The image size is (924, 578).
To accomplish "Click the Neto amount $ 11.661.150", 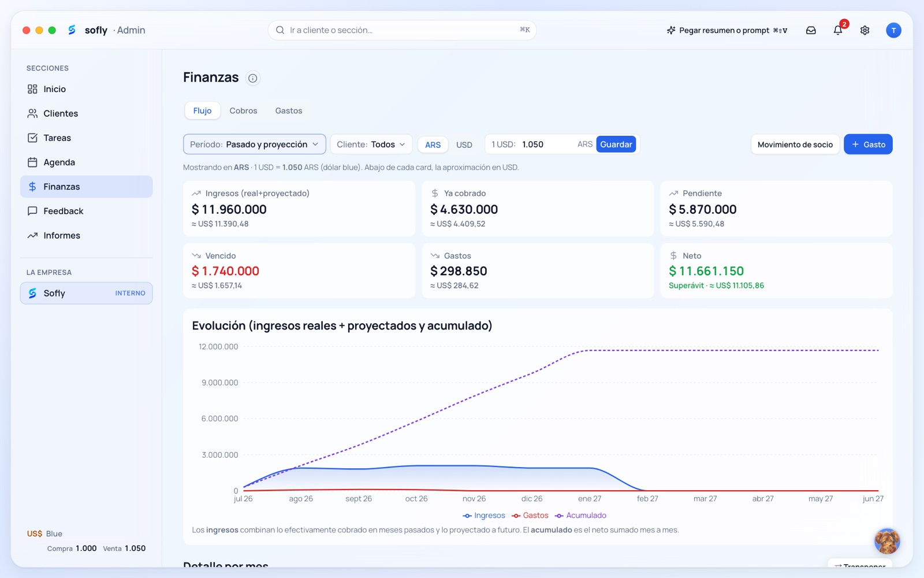I will pyautogui.click(x=706, y=271).
